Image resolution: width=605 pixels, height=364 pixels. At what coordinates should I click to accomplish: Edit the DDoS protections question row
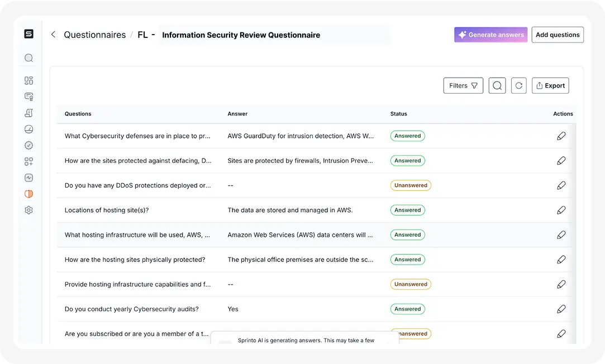coord(561,185)
